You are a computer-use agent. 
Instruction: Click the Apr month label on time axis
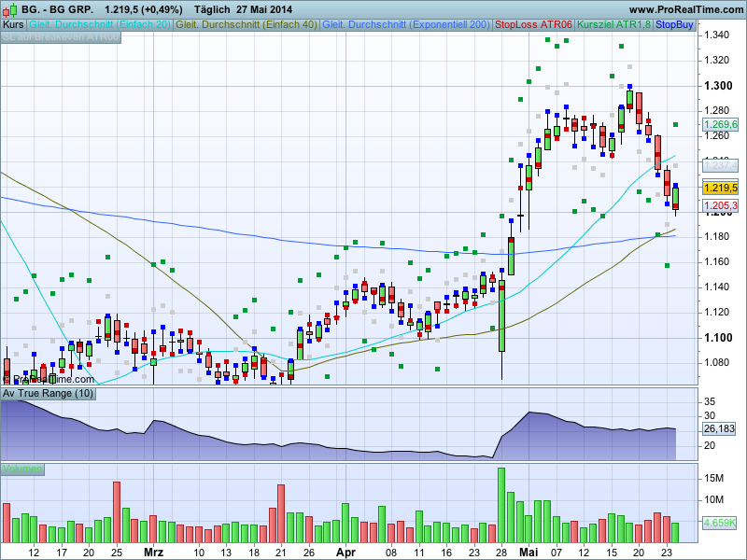[x=345, y=553]
